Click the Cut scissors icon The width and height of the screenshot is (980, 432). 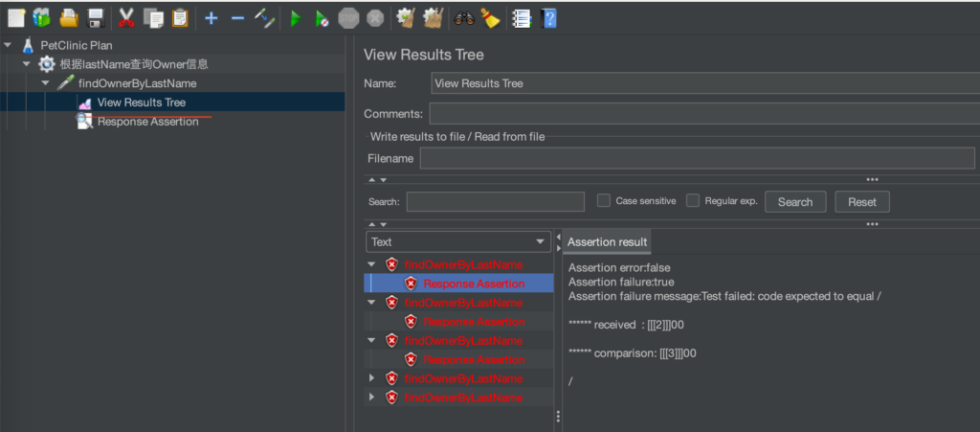pyautogui.click(x=127, y=18)
